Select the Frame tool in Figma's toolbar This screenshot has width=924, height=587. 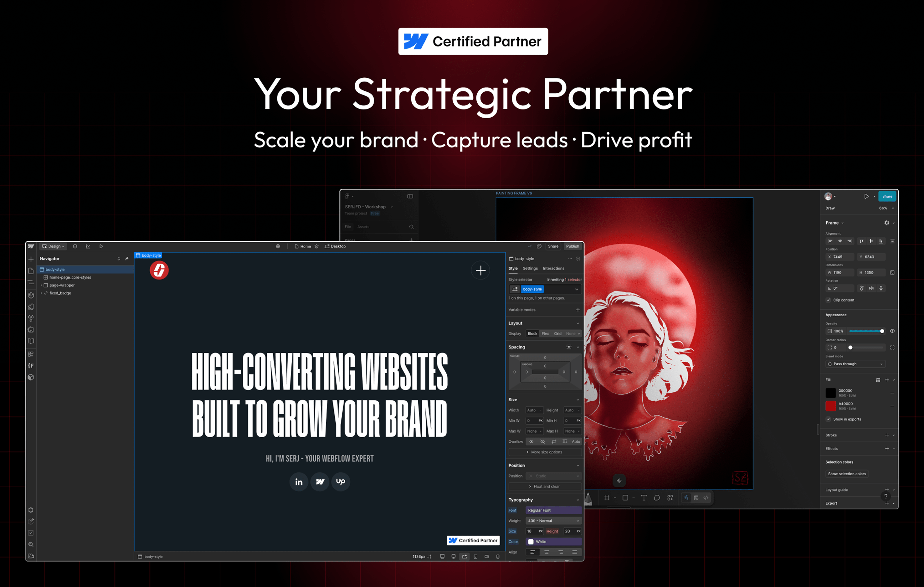(x=608, y=497)
